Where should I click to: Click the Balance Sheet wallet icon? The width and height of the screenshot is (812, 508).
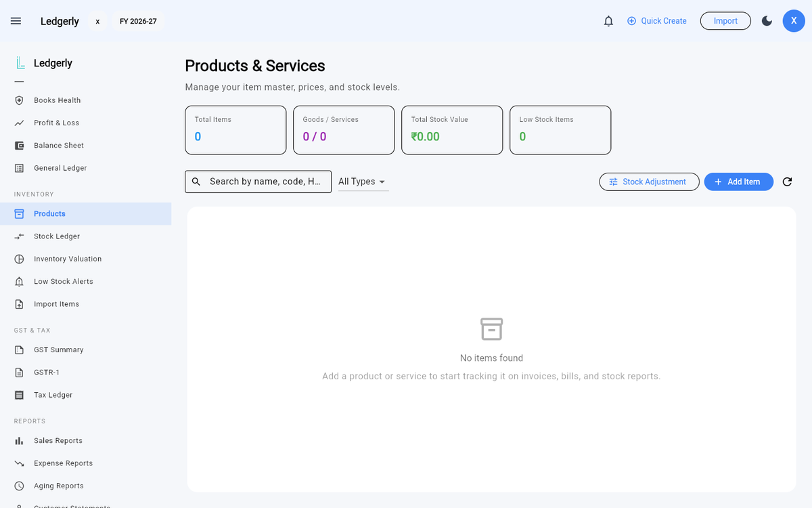pos(20,146)
